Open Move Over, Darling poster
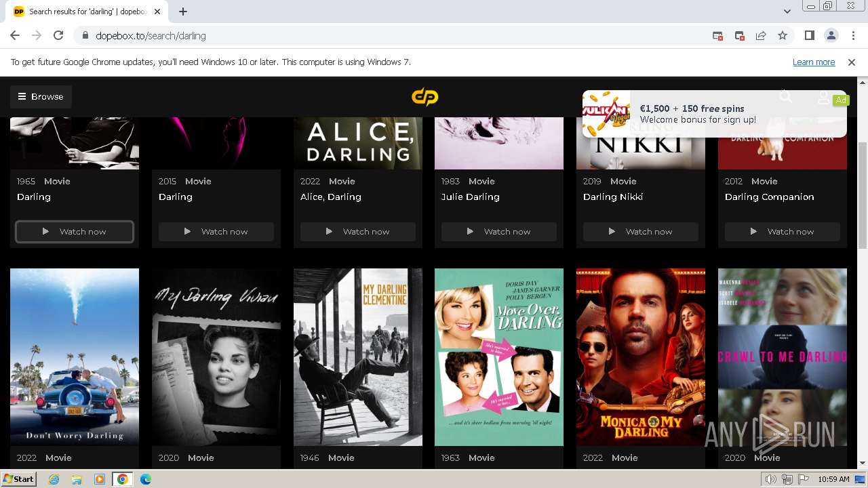 point(499,357)
